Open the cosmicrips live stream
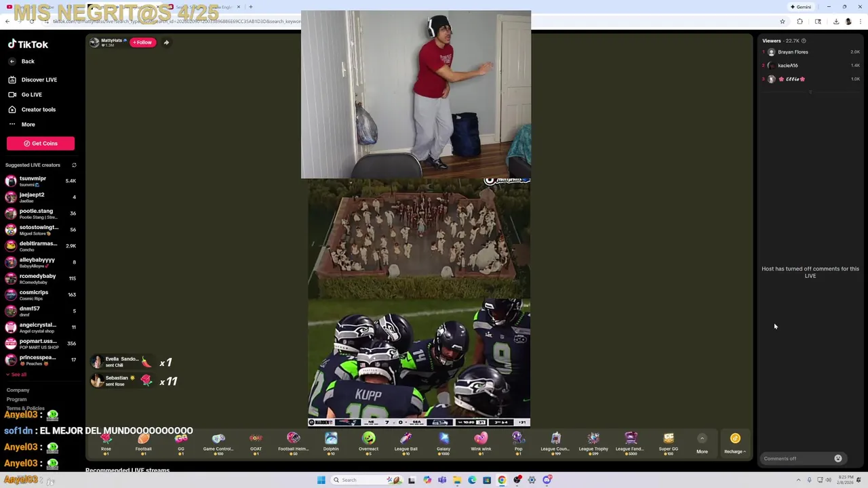868x488 pixels. pos(41,295)
